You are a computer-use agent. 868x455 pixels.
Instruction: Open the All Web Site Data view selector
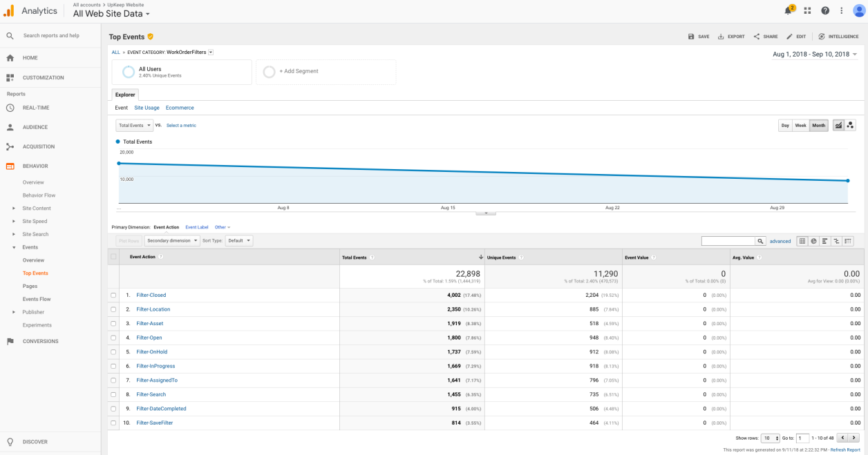tap(111, 14)
